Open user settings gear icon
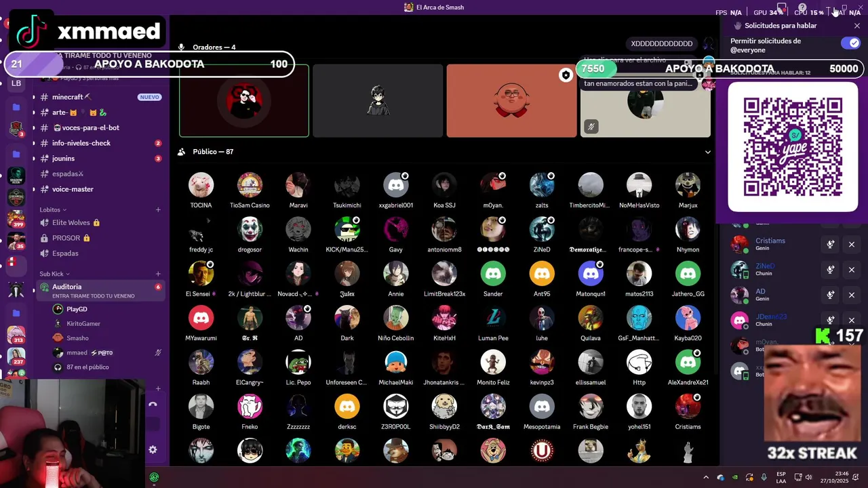The width and height of the screenshot is (868, 488). 153,449
